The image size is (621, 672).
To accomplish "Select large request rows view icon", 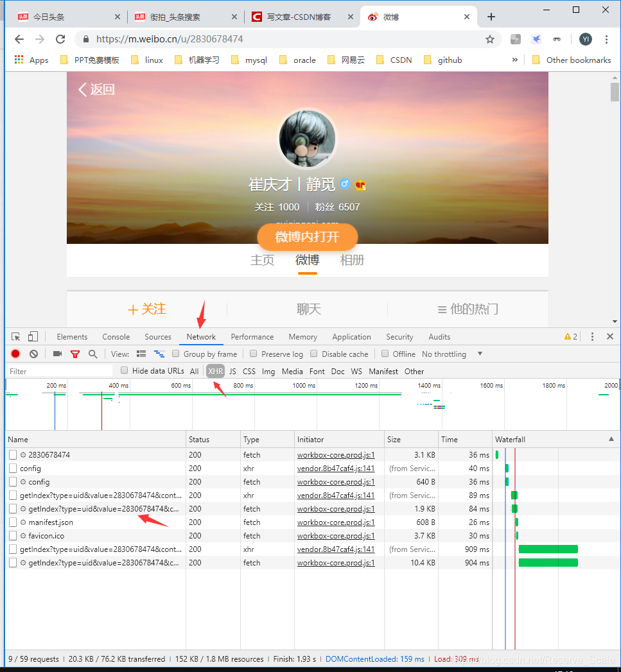I will [x=141, y=354].
